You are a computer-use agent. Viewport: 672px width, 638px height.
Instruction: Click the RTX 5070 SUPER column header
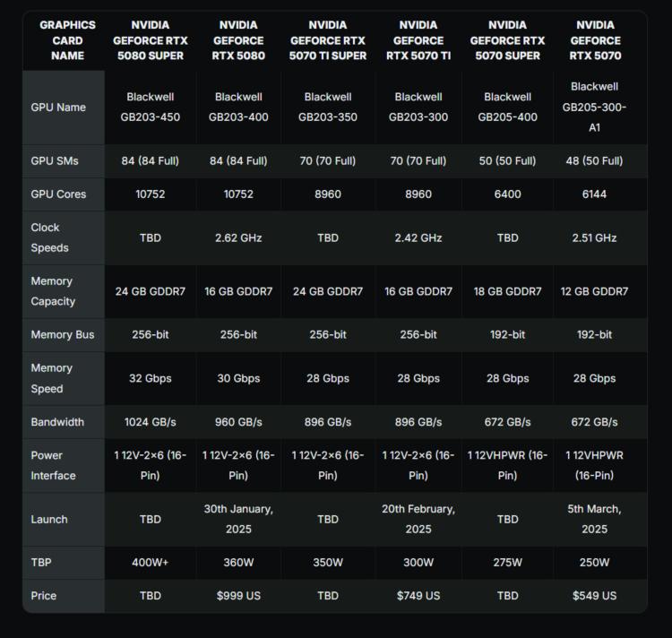[x=507, y=40]
